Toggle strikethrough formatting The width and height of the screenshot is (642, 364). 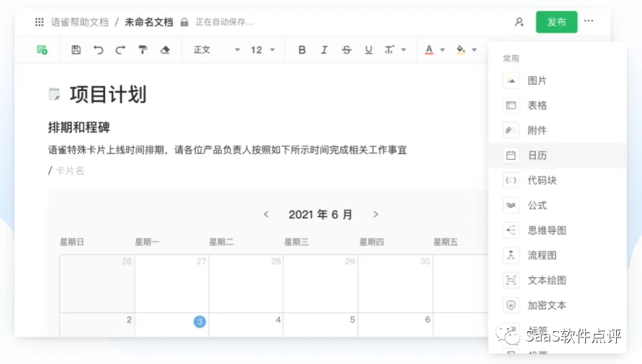[347, 50]
